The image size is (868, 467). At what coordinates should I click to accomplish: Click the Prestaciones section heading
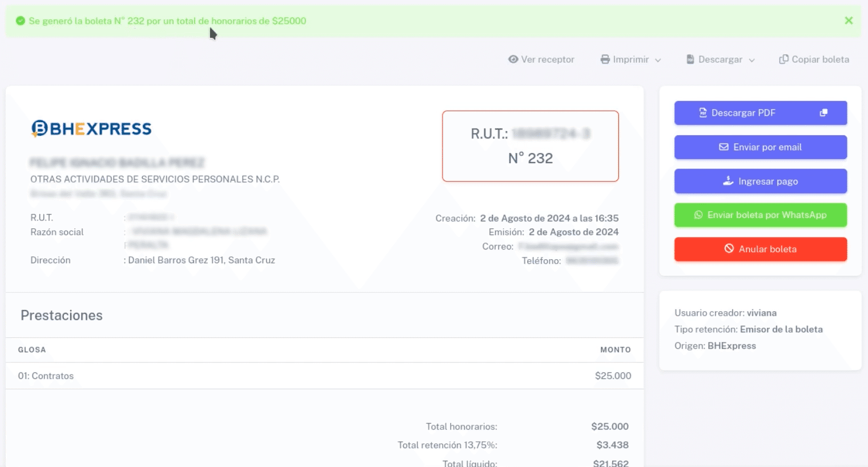pyautogui.click(x=62, y=315)
